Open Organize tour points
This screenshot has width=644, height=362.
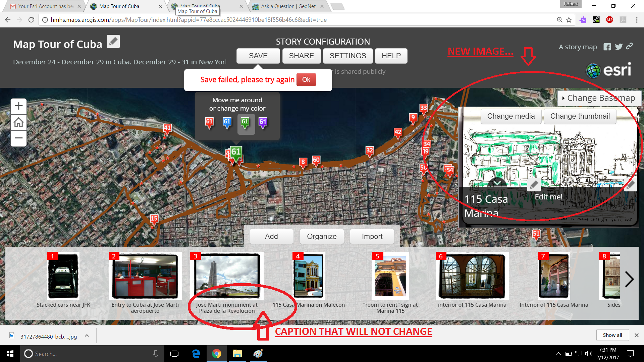[322, 237]
